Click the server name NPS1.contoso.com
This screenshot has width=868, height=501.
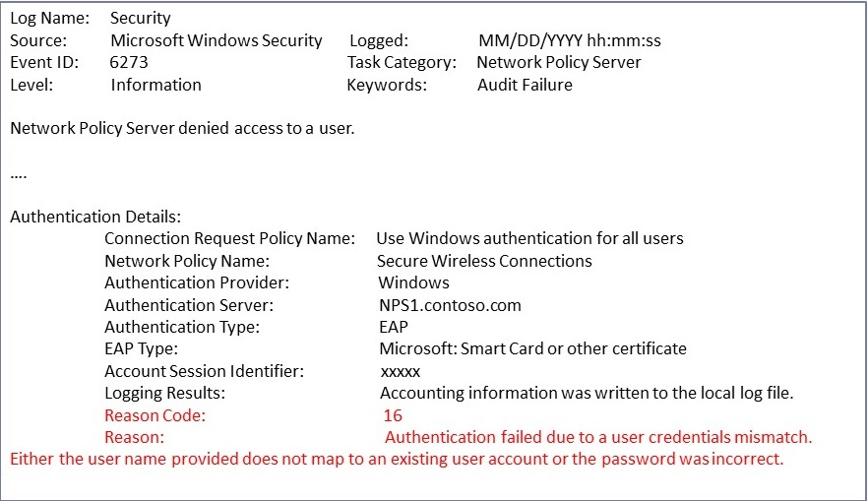(450, 305)
